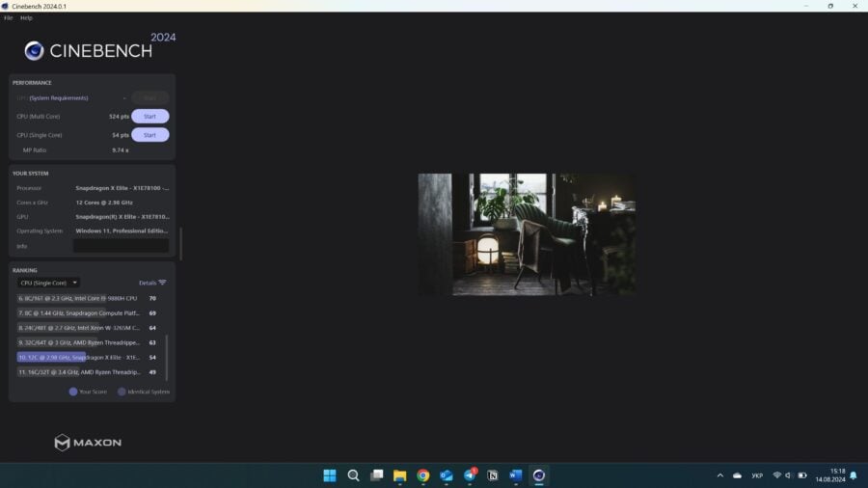Click the MP Ratio value 9.74 x
This screenshot has height=488, width=868.
(x=121, y=149)
